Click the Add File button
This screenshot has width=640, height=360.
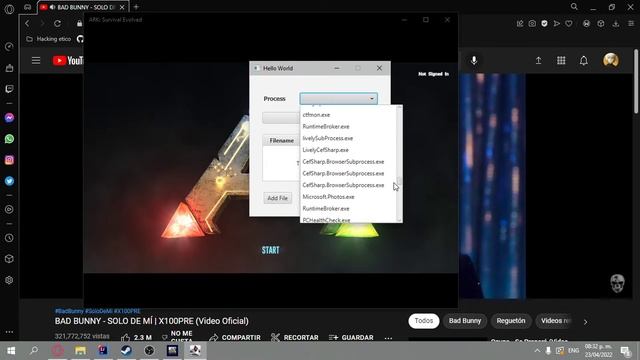pos(278,198)
